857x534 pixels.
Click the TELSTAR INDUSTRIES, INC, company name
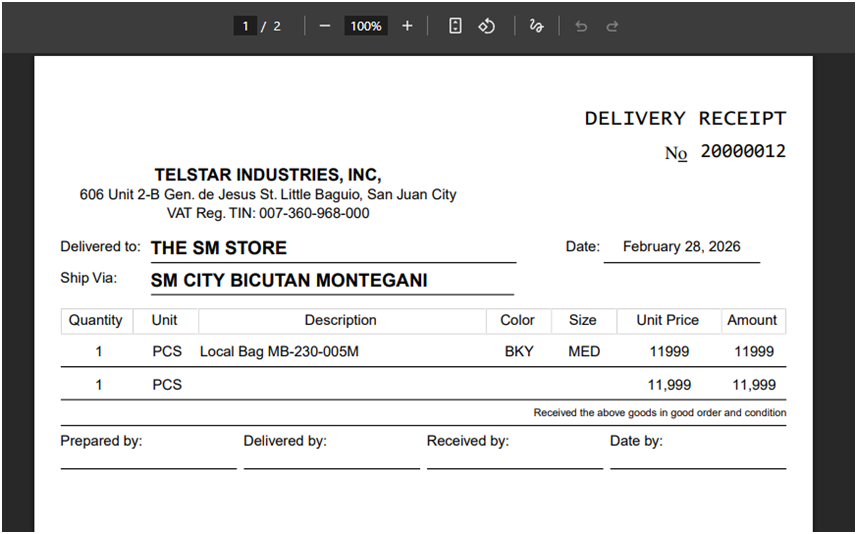coord(267,175)
